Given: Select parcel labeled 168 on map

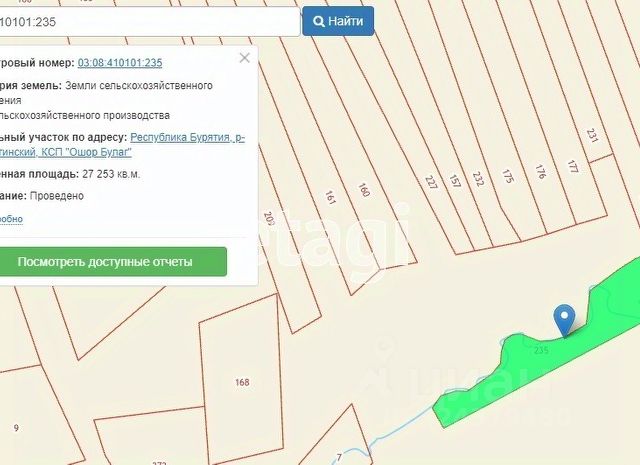Looking at the screenshot, I should [242, 382].
